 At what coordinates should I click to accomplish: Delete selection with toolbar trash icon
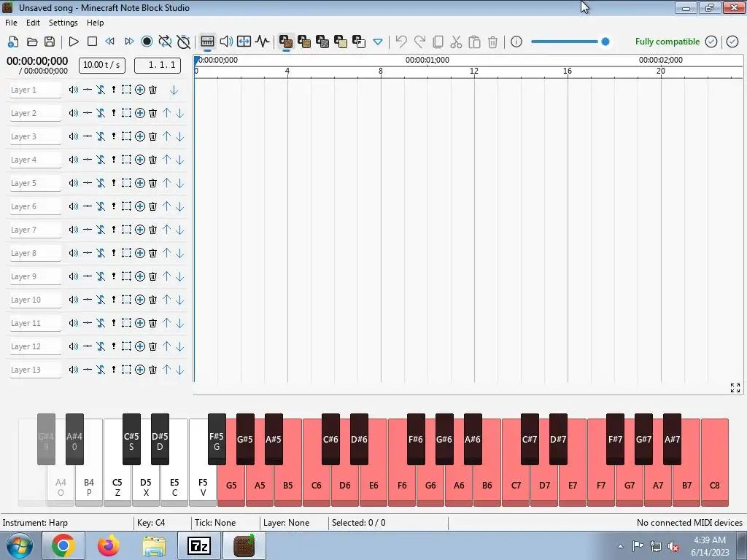[492, 42]
